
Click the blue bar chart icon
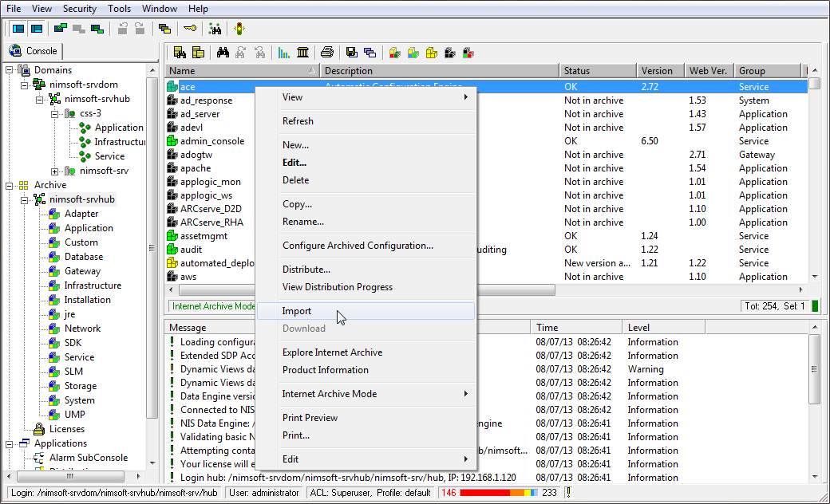pyautogui.click(x=284, y=53)
